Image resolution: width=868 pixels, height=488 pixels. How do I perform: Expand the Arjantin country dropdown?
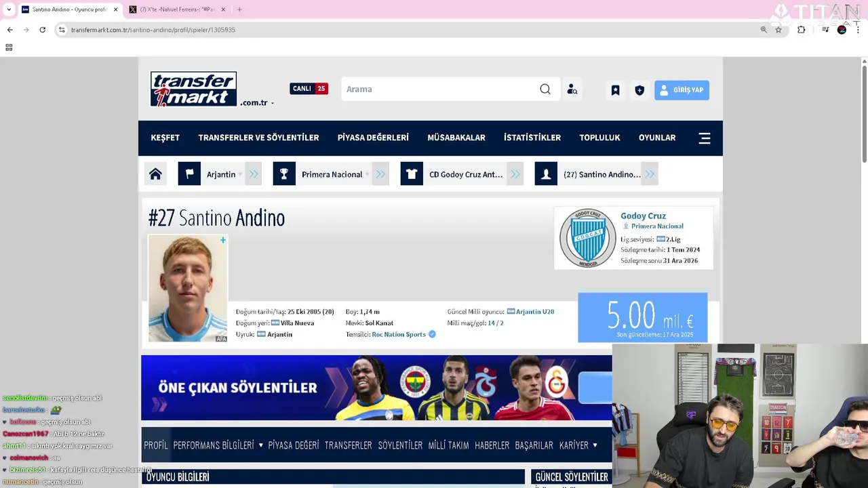[x=224, y=174]
